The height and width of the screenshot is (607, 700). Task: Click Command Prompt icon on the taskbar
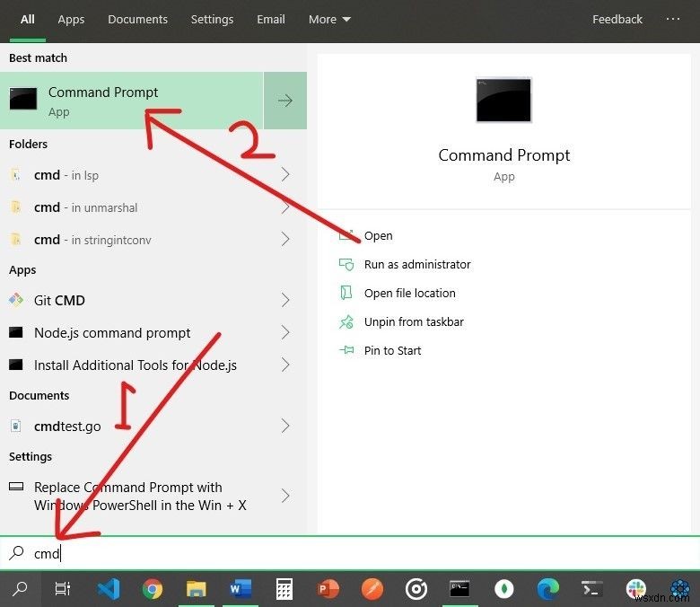(x=459, y=589)
